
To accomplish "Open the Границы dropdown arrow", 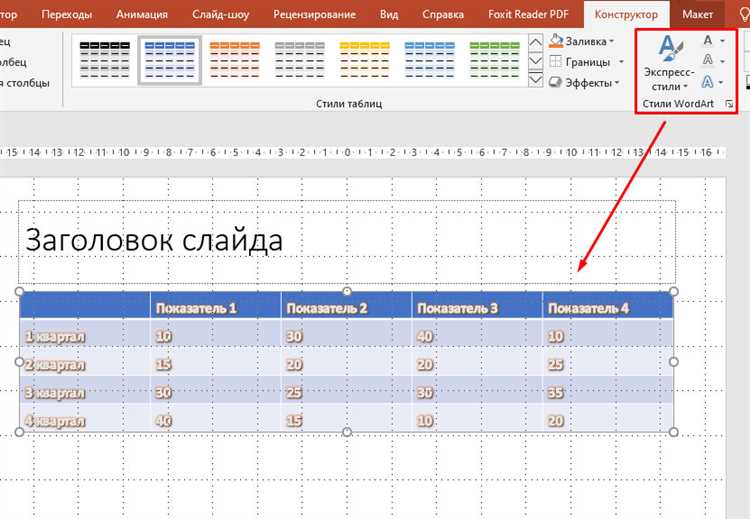I will point(621,62).
